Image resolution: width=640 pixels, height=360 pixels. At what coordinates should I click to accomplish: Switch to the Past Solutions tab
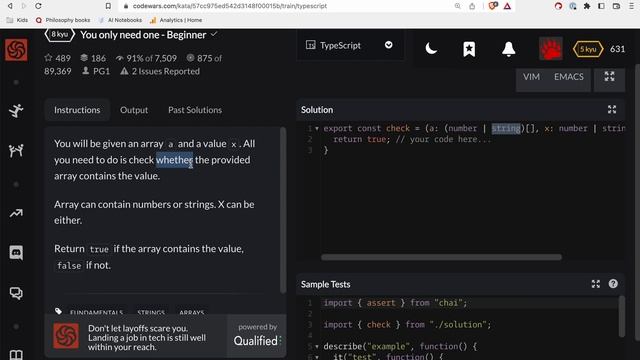(195, 110)
